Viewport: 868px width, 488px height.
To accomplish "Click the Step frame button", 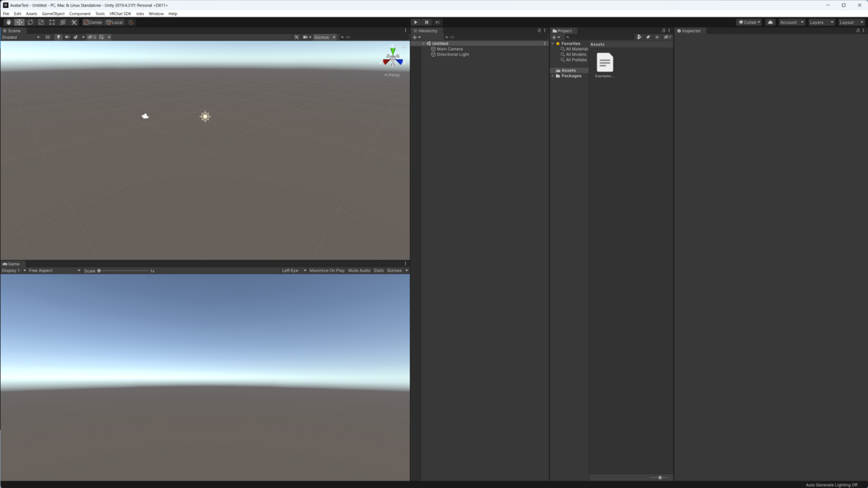I will point(438,22).
